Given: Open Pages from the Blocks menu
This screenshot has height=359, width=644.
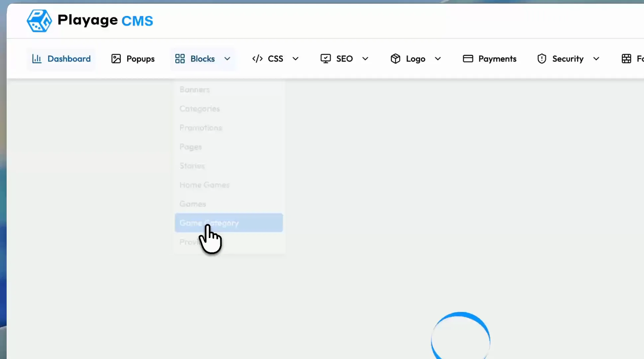Looking at the screenshot, I should [x=229, y=147].
